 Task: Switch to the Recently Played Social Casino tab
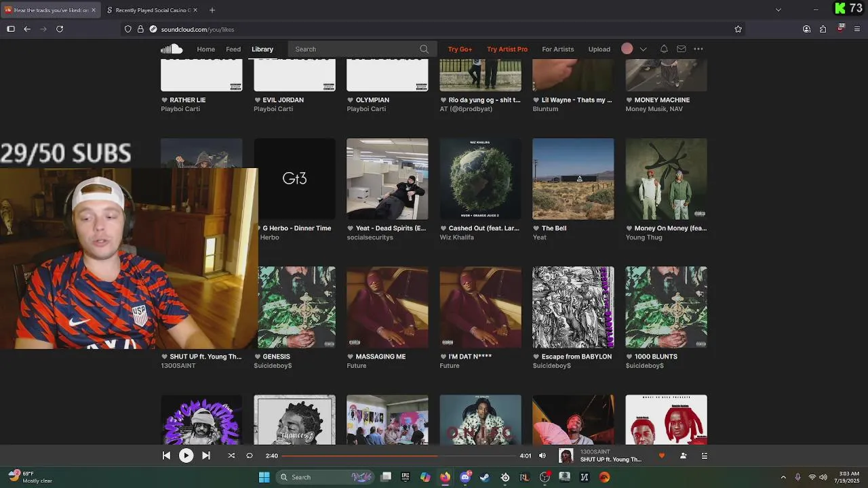pos(152,10)
